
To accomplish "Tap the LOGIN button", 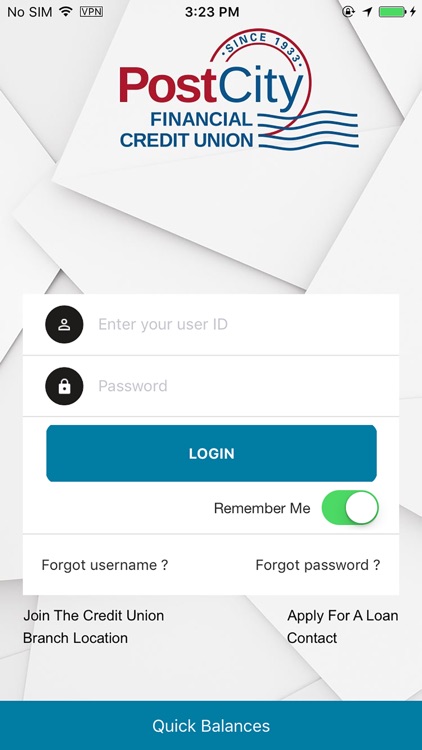I will coord(211,453).
